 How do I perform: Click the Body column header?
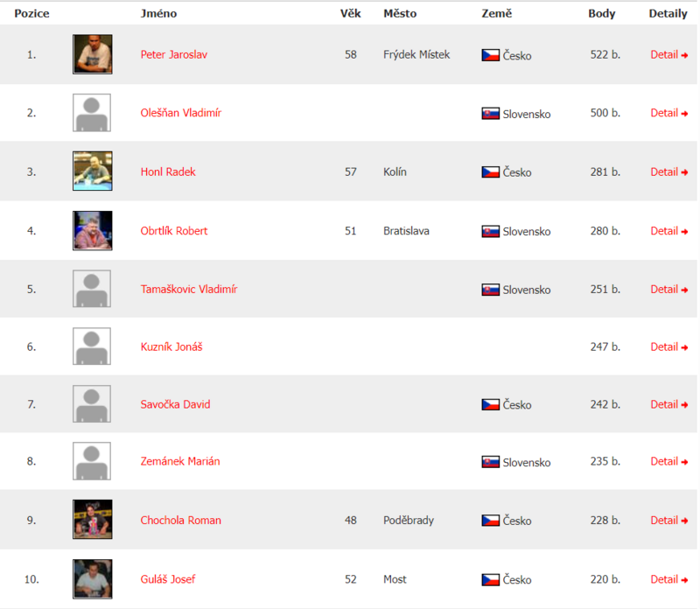601,13
